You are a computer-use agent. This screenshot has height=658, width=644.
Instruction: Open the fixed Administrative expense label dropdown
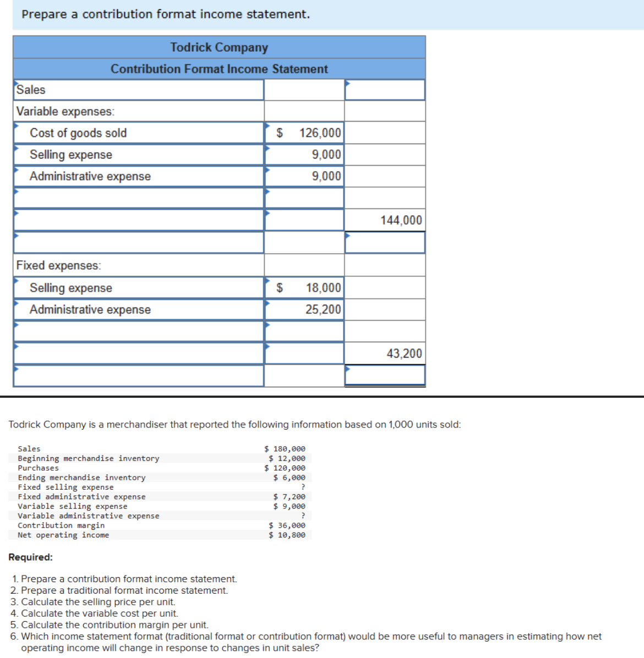[138, 309]
